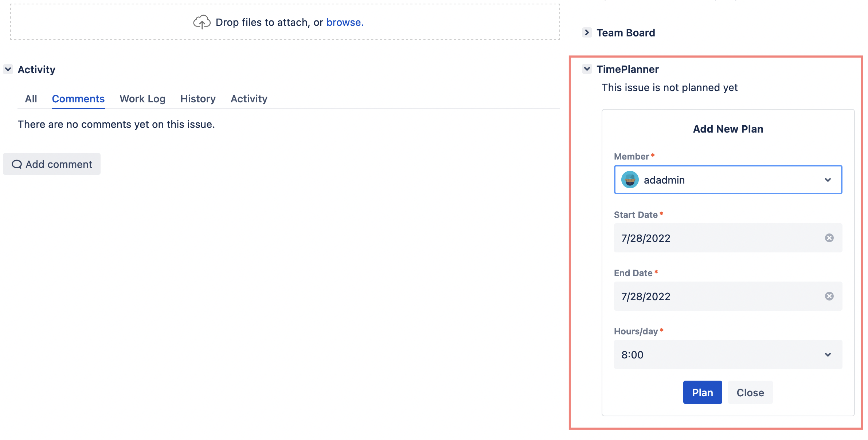The height and width of the screenshot is (440, 868).
Task: Clear the End Date field
Action: [829, 296]
